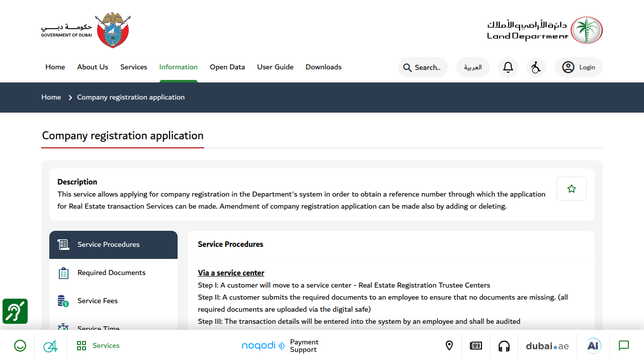Open the Information menu
This screenshot has height=362, width=644.
click(179, 67)
